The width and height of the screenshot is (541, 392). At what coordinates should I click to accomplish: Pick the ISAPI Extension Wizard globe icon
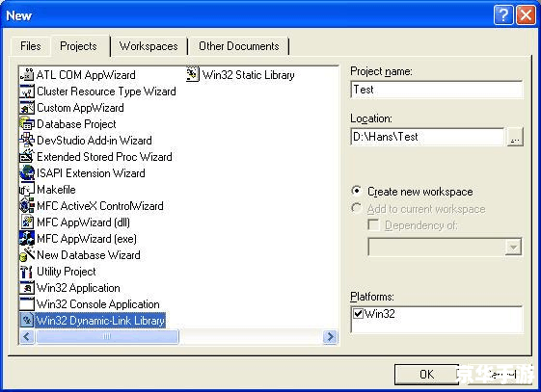point(27,173)
